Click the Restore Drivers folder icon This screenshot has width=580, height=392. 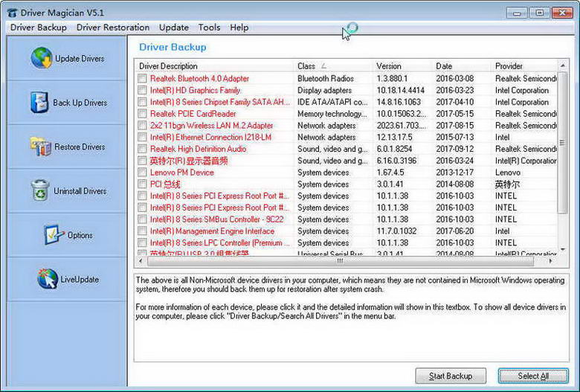41,147
